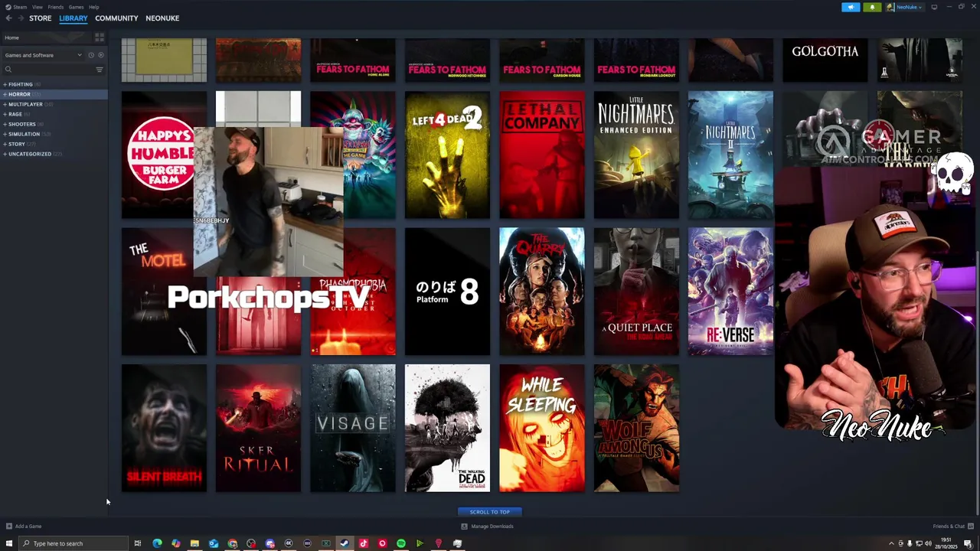This screenshot has width=980, height=551.
Task: Toggle sort by recent clock icon
Action: [91, 55]
